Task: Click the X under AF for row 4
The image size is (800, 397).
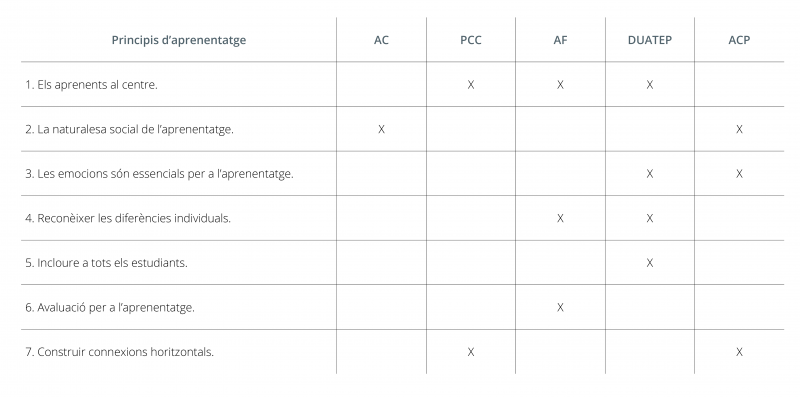Action: (x=560, y=218)
